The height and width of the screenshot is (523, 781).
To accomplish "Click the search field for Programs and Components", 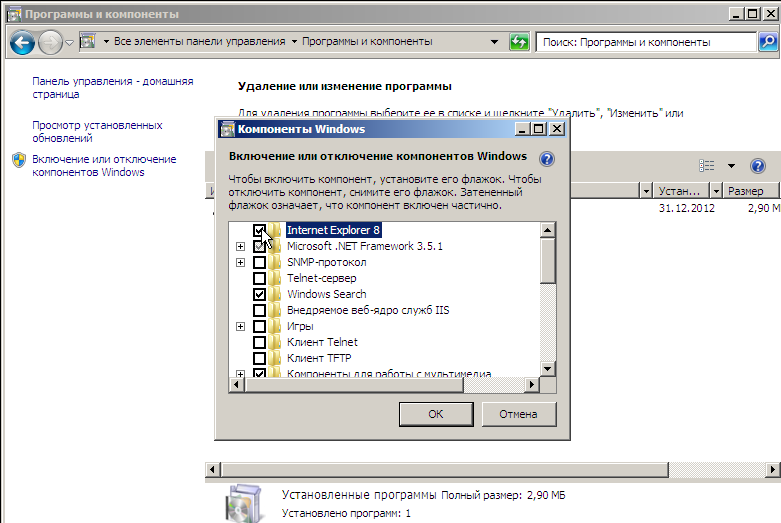I will click(646, 42).
